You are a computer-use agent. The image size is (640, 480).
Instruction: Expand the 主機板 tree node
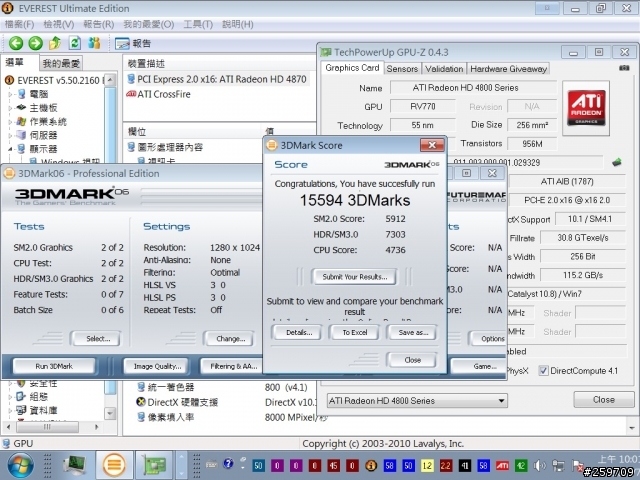click(11, 108)
